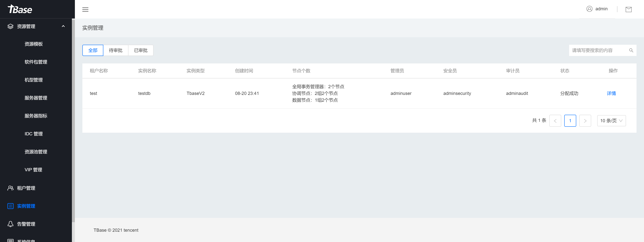Click the hamburger menu icon beside header
This screenshot has width=644, height=242.
[85, 9]
